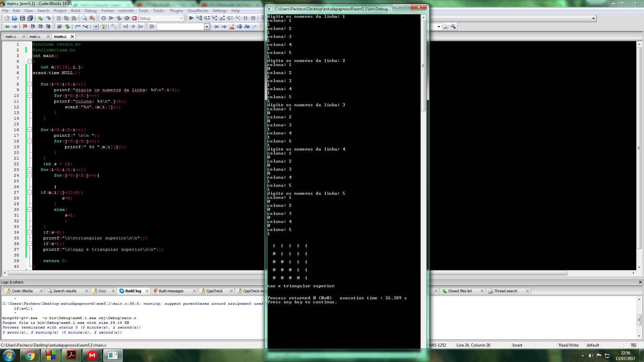Open the wide dropdown right of console window
The height and width of the screenshot is (362, 644).
click(x=512, y=18)
